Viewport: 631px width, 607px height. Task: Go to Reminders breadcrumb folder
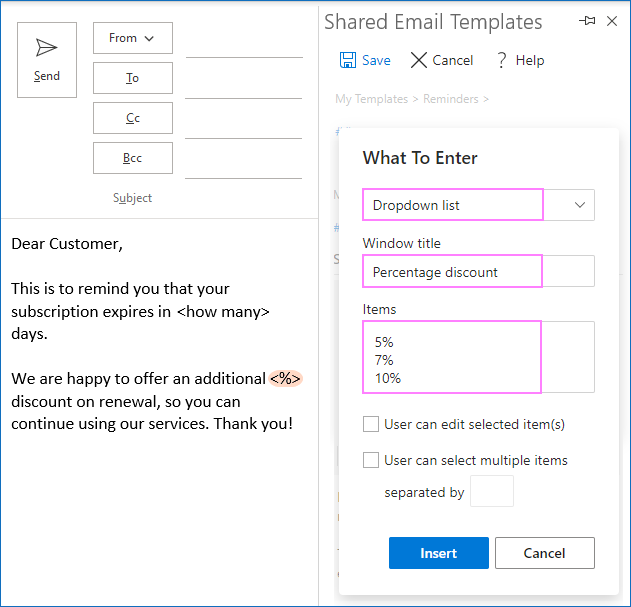(451, 99)
